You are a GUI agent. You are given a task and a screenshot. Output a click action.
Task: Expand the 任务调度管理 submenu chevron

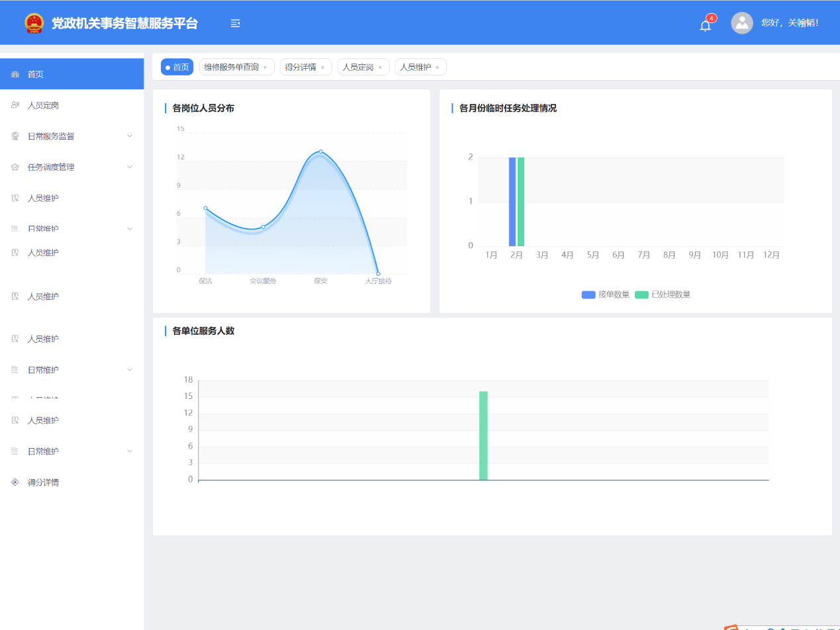coord(130,167)
